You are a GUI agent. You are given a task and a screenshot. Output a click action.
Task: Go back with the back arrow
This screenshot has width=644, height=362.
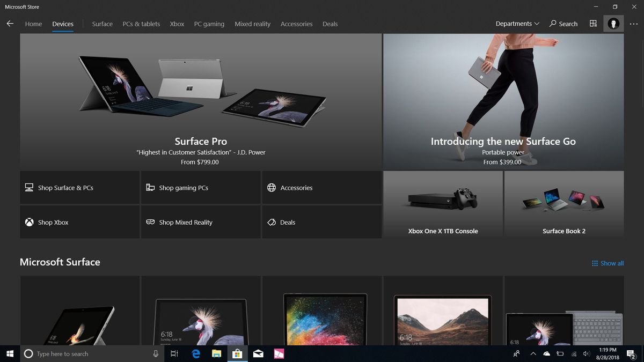point(10,24)
